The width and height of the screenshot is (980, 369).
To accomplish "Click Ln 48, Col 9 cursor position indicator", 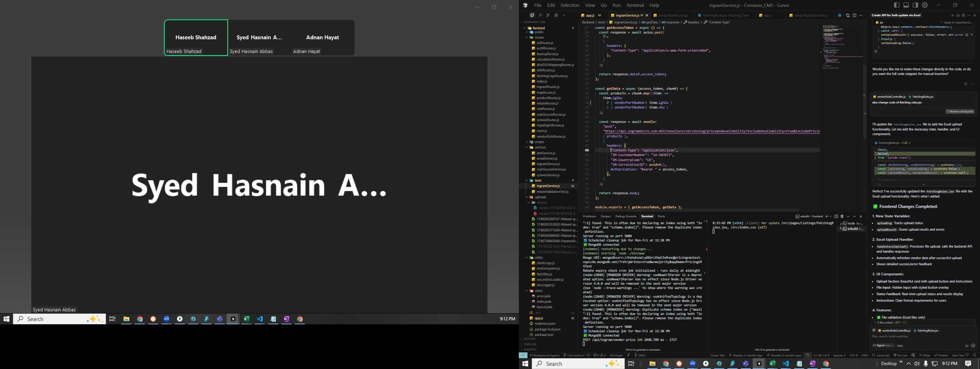I will 821,355.
